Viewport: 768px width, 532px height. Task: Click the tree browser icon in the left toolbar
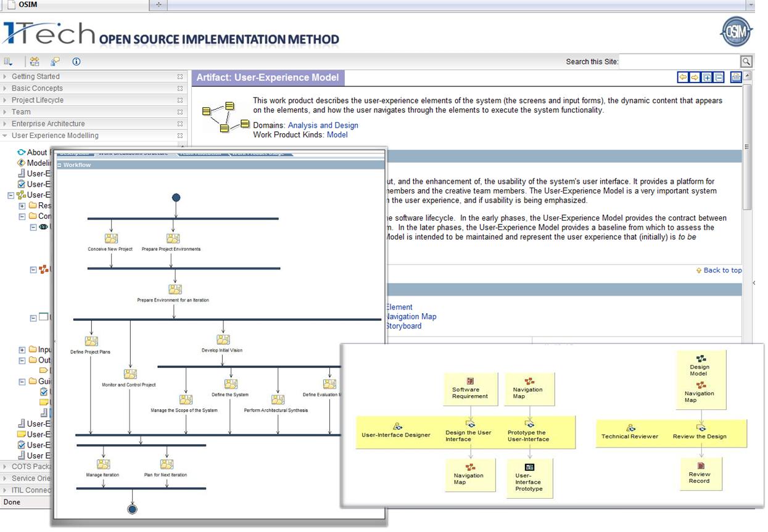[35, 62]
